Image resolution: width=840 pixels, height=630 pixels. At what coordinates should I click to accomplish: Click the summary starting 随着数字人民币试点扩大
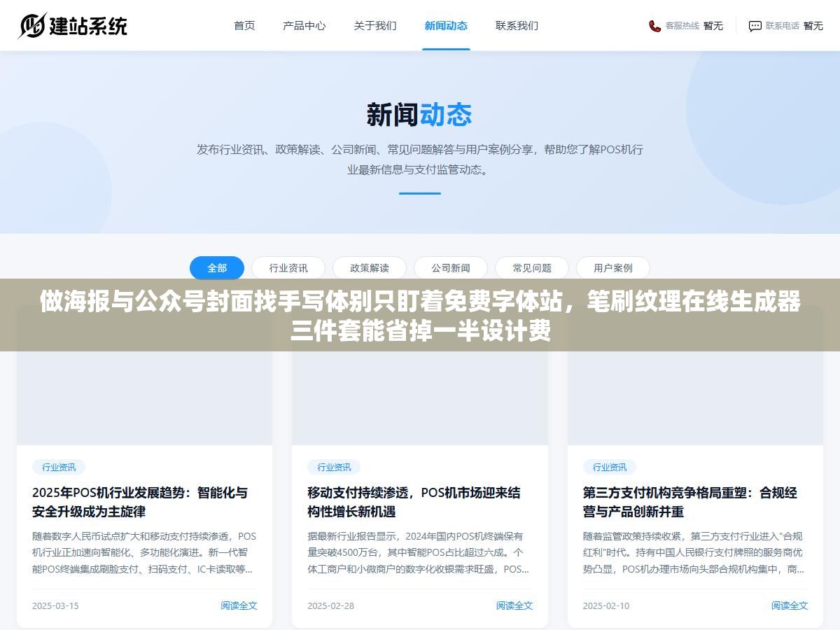point(144,553)
